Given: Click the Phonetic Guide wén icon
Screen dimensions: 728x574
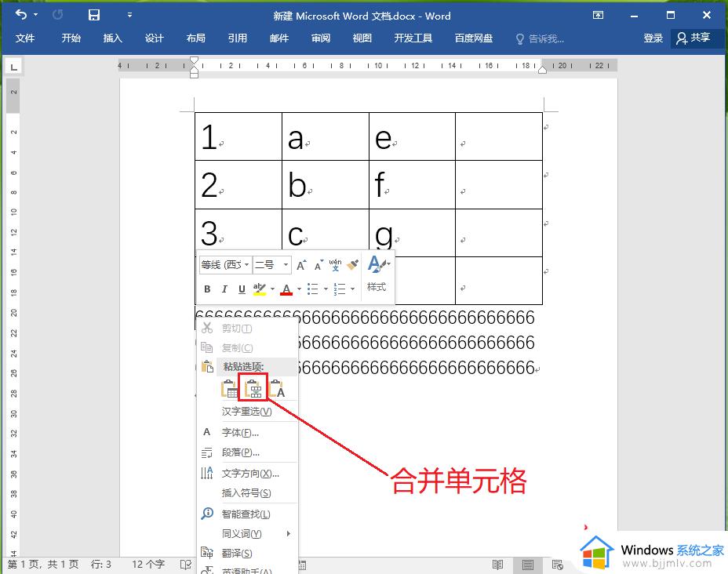Looking at the screenshot, I should 335,265.
